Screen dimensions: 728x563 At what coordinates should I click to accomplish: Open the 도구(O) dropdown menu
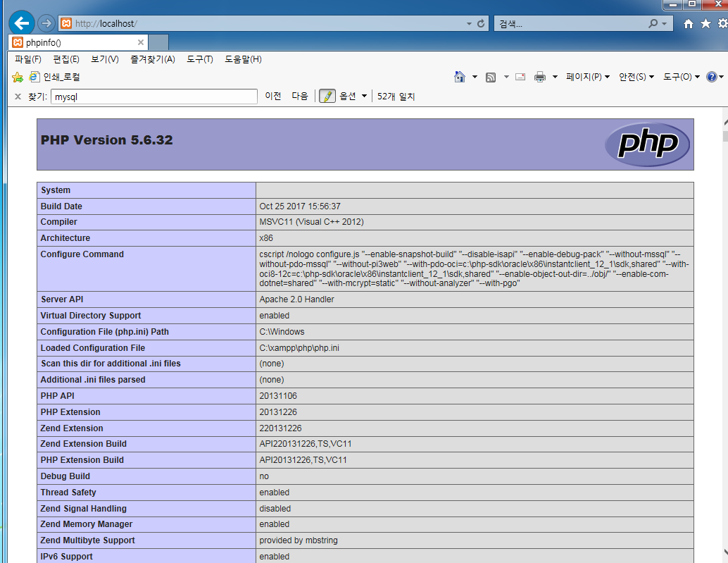pos(681,77)
